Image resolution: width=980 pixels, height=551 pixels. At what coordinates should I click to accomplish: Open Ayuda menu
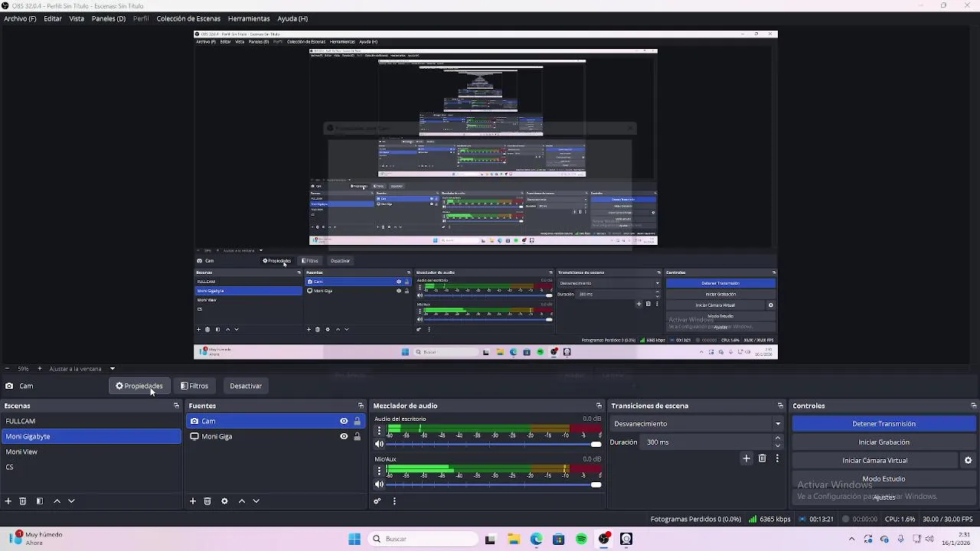(x=292, y=18)
